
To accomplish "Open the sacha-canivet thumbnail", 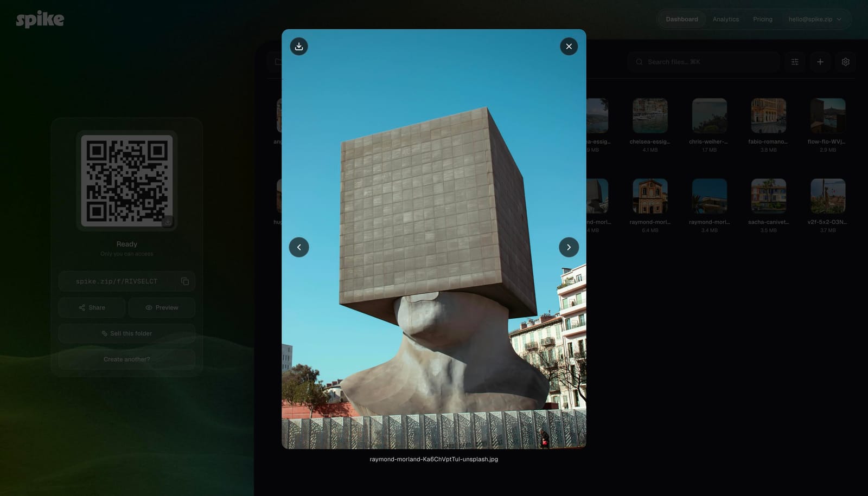I will point(768,196).
